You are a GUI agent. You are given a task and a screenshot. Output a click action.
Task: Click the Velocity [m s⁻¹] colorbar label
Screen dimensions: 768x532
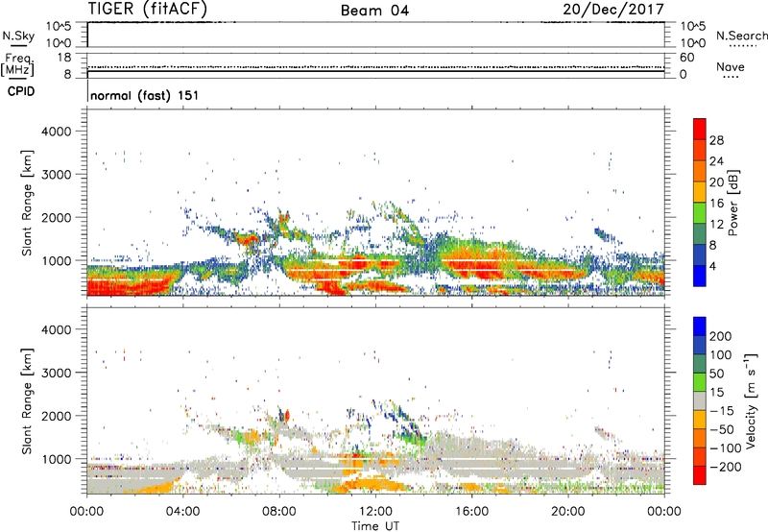coord(751,400)
